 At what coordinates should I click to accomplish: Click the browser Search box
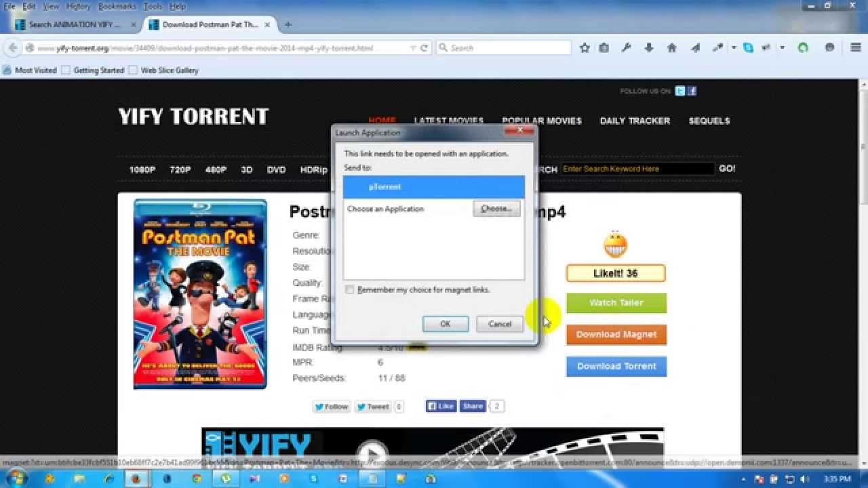(x=504, y=48)
